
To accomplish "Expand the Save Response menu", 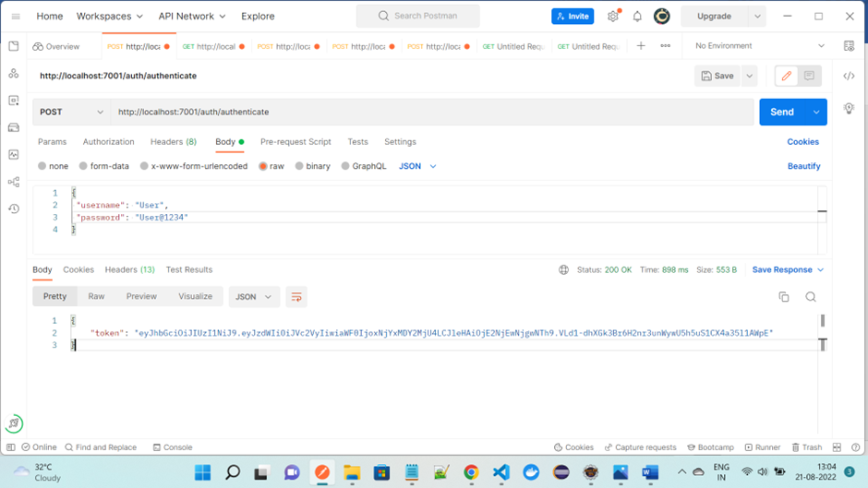I will point(788,270).
